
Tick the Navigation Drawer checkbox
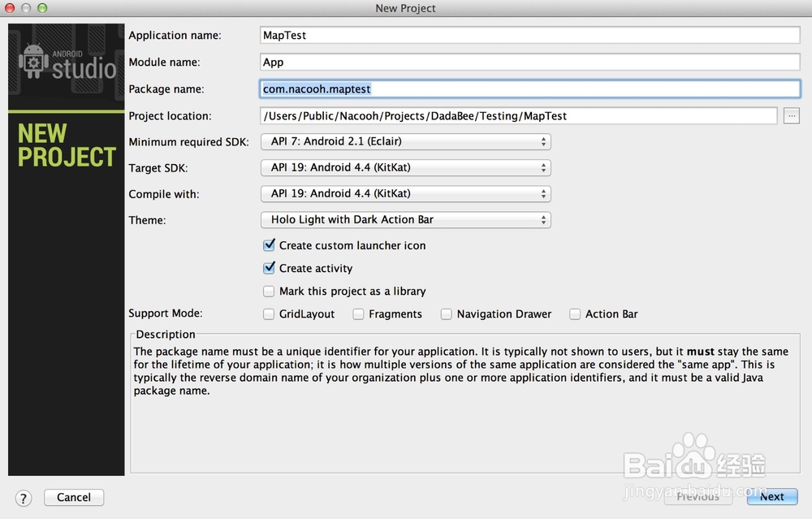coord(446,314)
